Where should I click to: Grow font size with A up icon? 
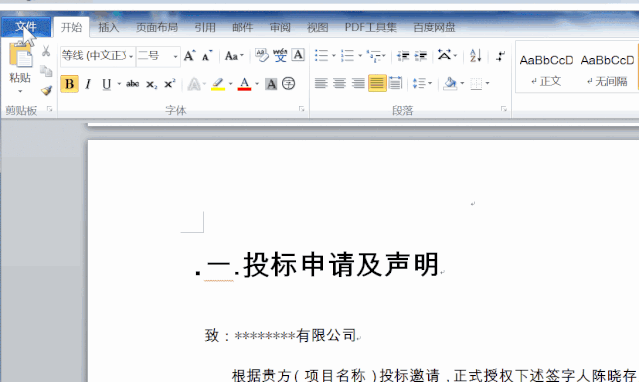point(189,55)
